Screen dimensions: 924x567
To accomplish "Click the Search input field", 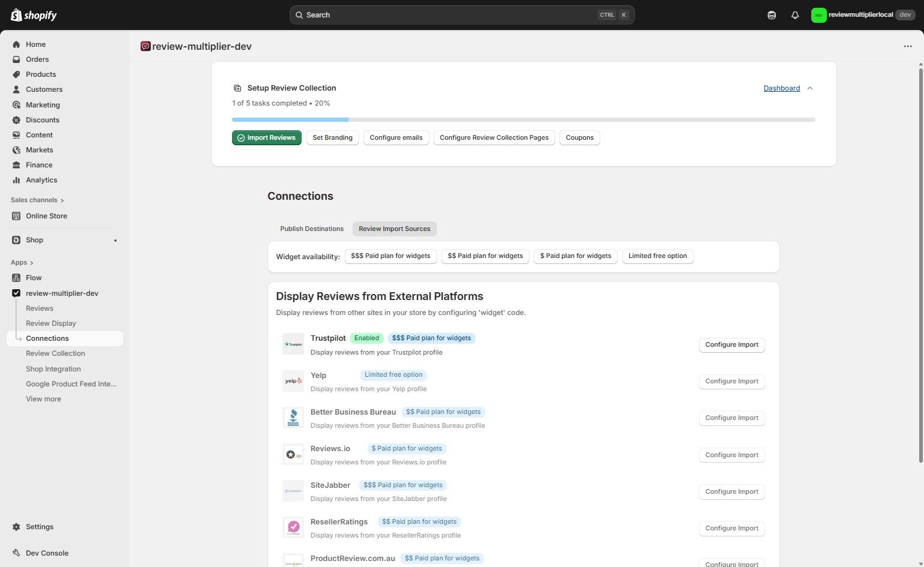I will click(x=462, y=15).
